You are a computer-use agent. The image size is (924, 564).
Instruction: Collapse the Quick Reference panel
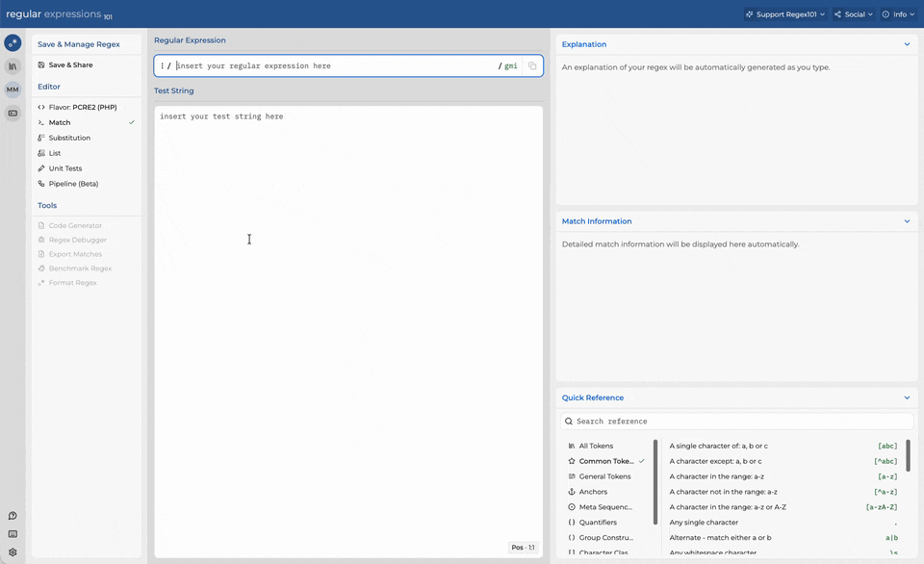(x=907, y=397)
